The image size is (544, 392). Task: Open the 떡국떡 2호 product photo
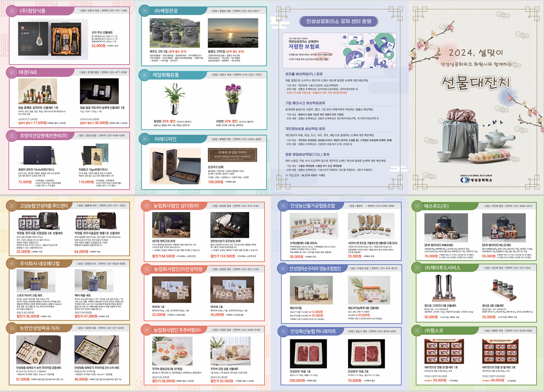coord(232,290)
